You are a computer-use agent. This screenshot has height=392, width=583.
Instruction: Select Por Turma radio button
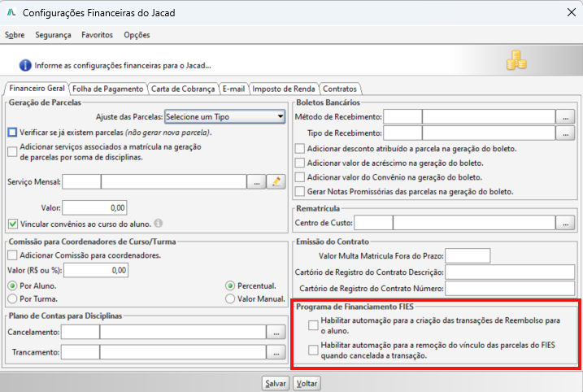[x=12, y=298]
